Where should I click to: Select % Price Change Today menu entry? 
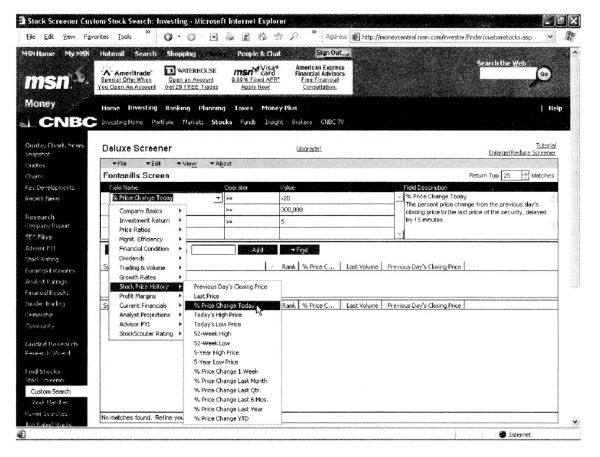pos(224,305)
